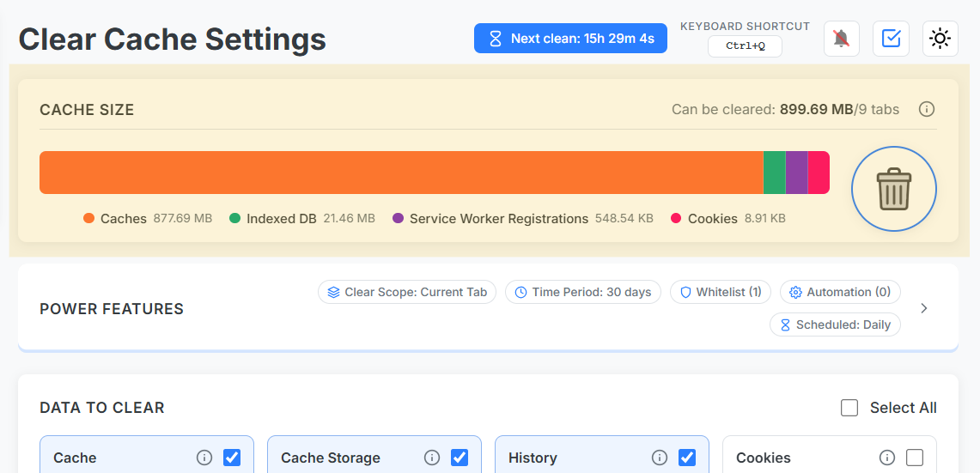Click the blue checkmark square icon
The image size is (980, 473).
891,39
